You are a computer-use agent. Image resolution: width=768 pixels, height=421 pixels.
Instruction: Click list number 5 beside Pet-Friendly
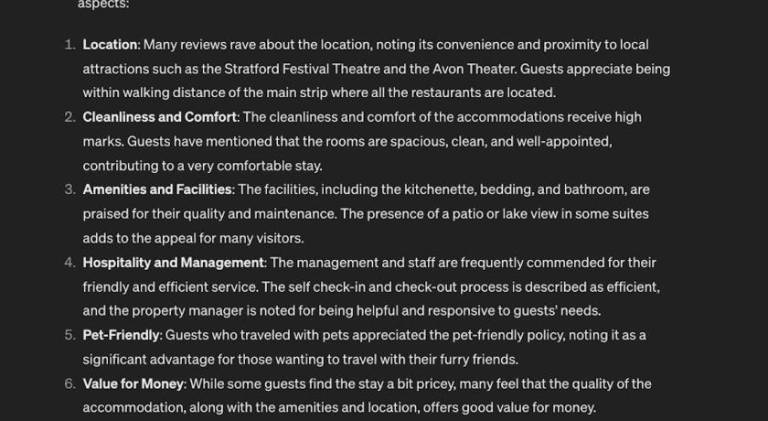[x=70, y=335]
